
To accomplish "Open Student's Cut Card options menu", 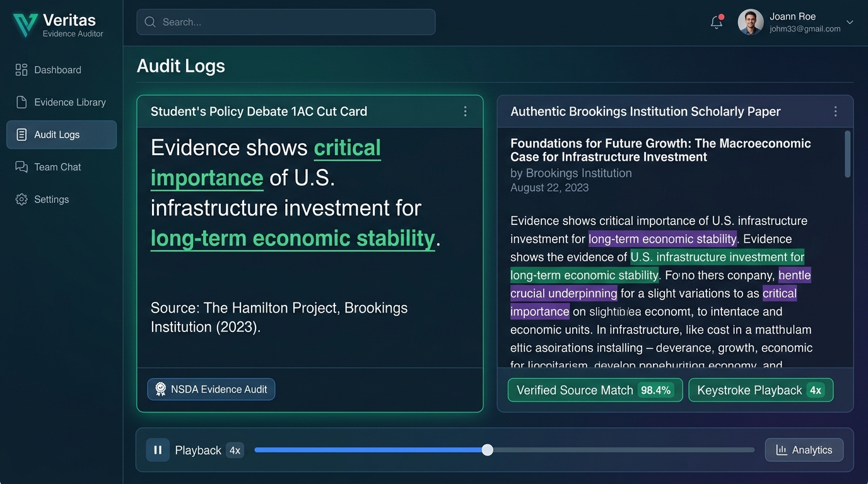I will (x=465, y=112).
